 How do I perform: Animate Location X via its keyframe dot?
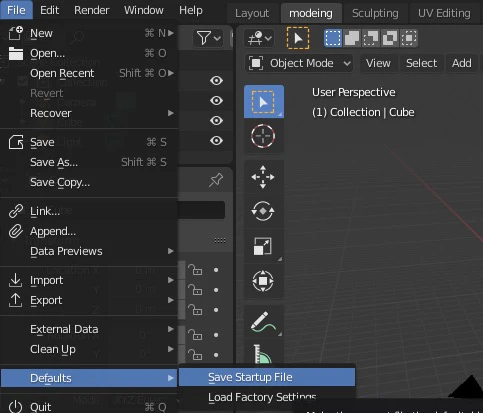[x=216, y=270]
